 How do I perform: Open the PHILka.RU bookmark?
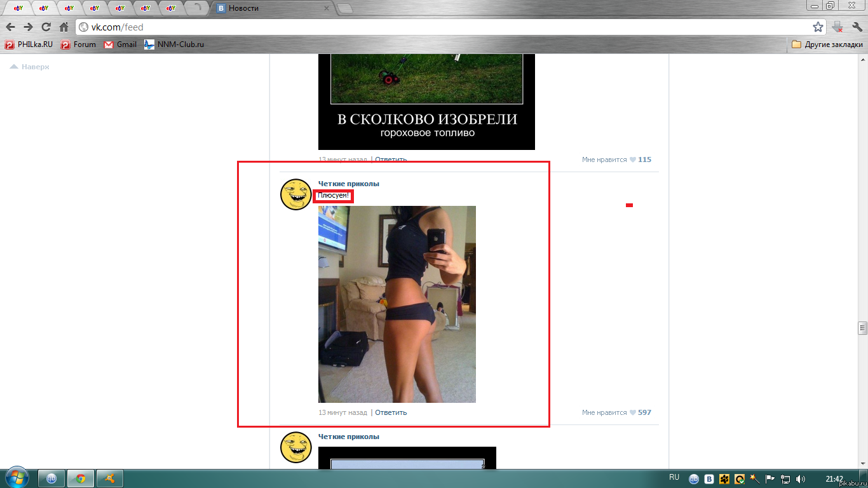pos(29,44)
